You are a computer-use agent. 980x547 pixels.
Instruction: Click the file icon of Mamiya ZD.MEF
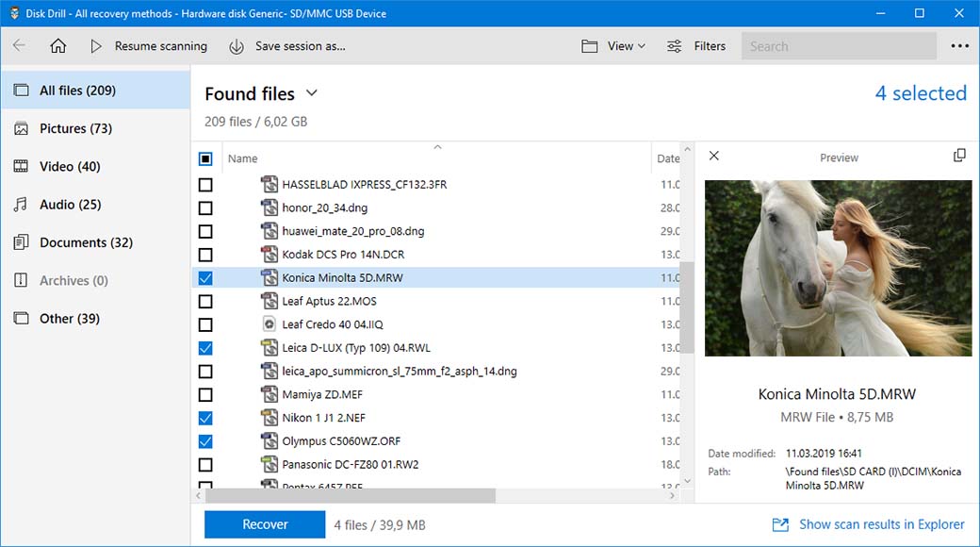click(x=269, y=394)
